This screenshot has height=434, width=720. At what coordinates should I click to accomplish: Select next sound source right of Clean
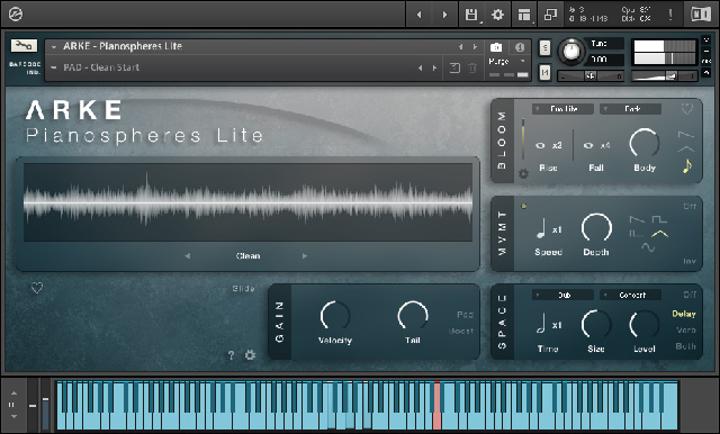tap(304, 256)
